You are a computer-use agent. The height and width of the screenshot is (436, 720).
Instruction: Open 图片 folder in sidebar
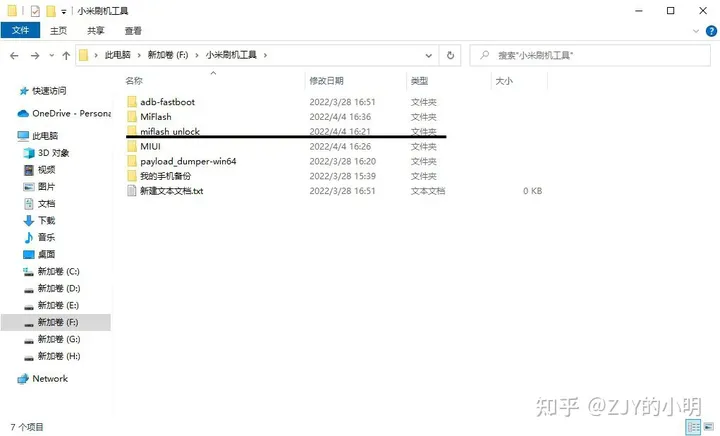tap(39, 187)
